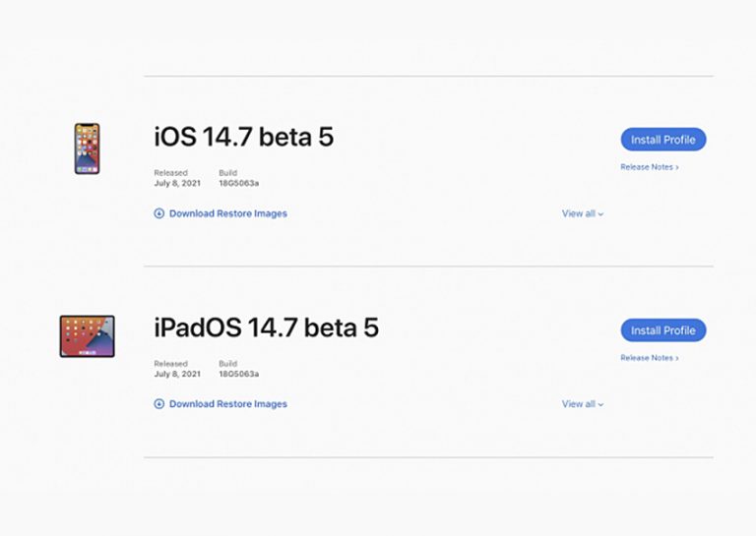Install Profile for iOS 14.7 beta 5
This screenshot has width=756, height=536.
662,140
